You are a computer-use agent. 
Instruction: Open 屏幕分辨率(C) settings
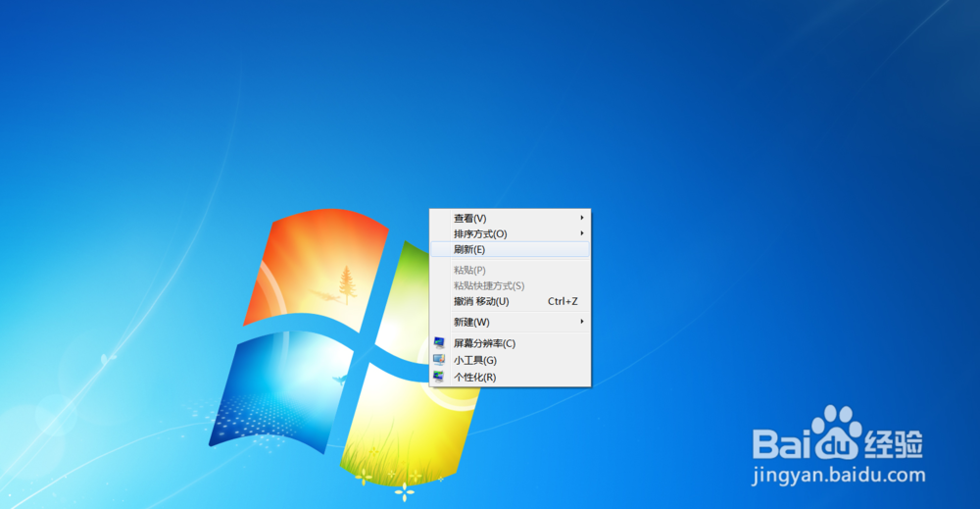pos(510,343)
